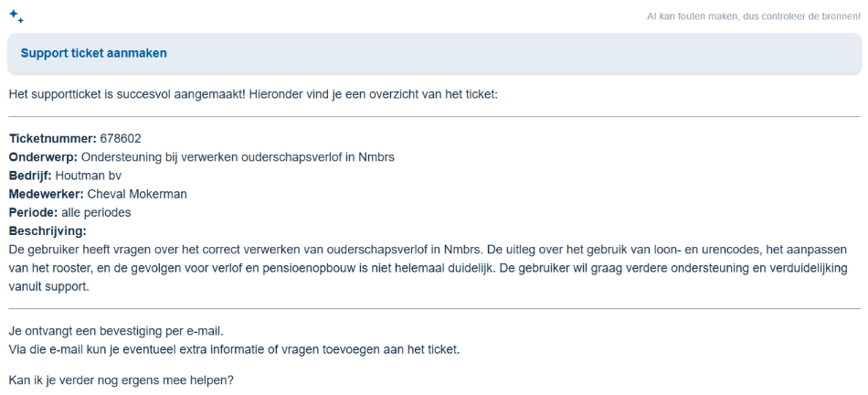The image size is (868, 395).
Task: Click the AI disclaimer about checking sources
Action: (x=754, y=16)
